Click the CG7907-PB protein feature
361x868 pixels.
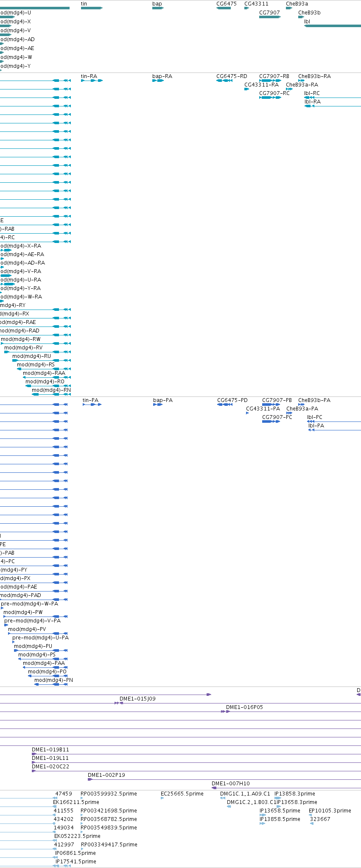click(x=271, y=405)
